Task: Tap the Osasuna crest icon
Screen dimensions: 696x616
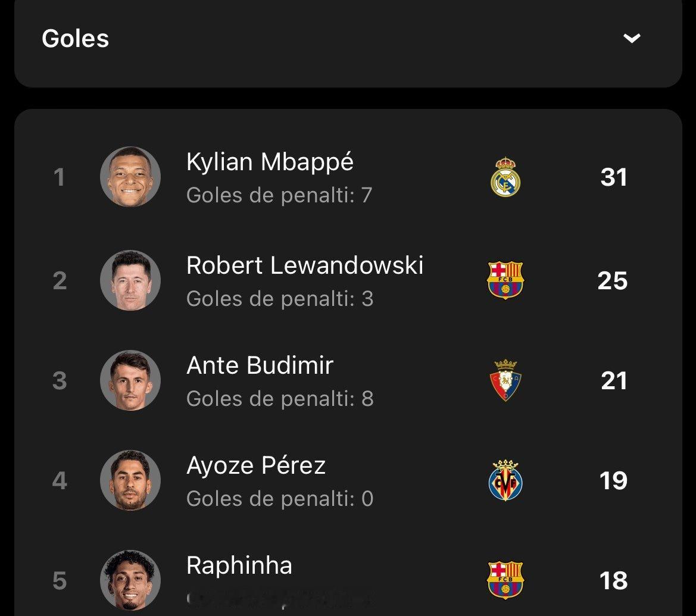Action: [x=505, y=380]
